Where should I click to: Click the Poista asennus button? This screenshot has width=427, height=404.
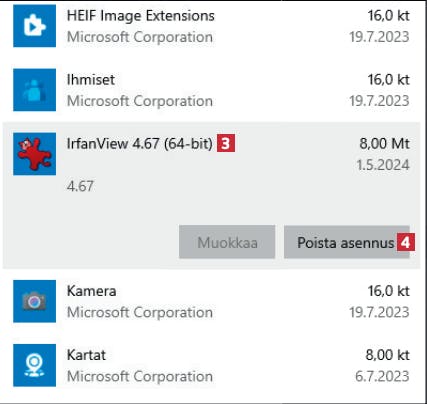click(347, 242)
